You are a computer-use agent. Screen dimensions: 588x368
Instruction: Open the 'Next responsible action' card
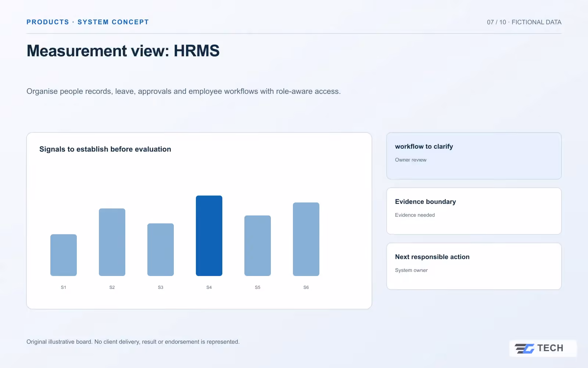tap(474, 266)
